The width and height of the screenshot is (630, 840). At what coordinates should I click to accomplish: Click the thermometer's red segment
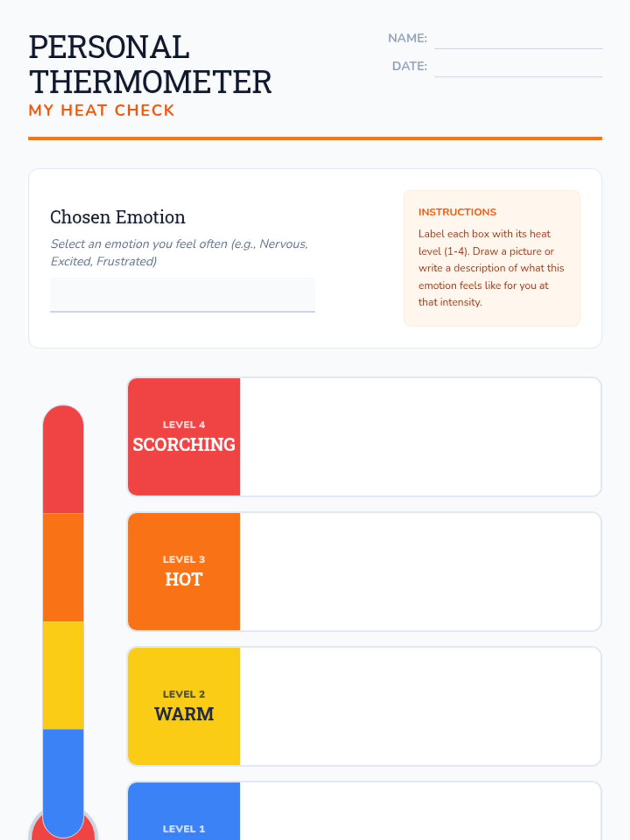coord(63,462)
